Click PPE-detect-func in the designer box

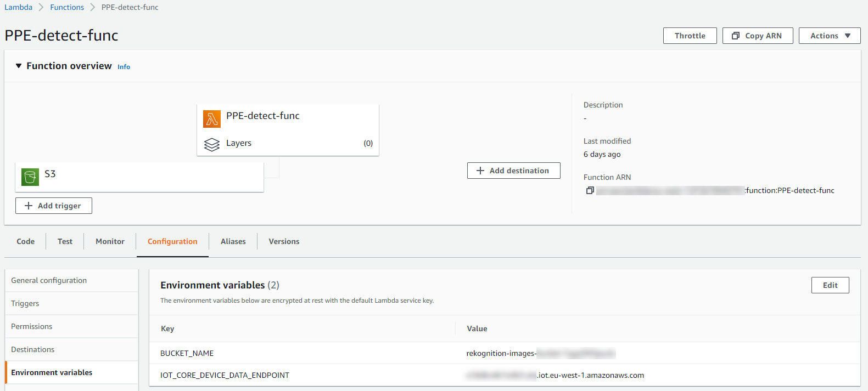point(263,116)
